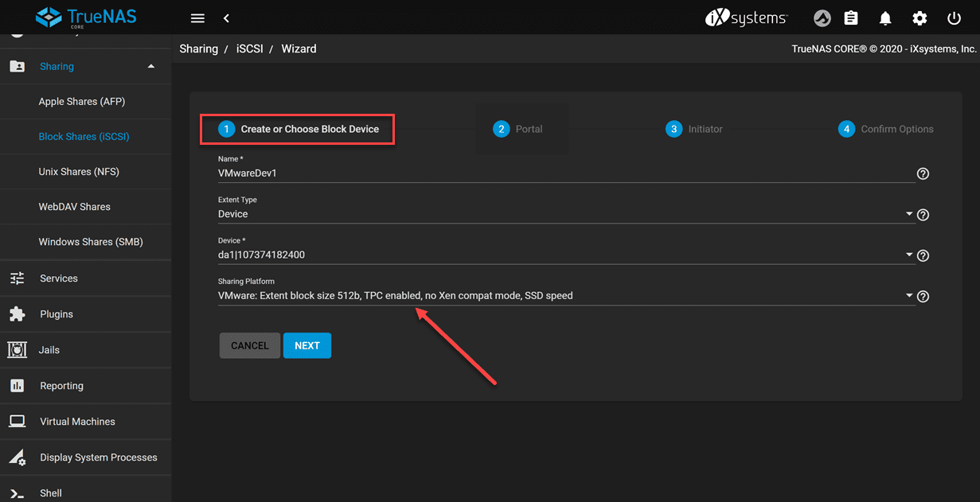
Task: Collapse the Sharing menu arrow
Action: (151, 66)
